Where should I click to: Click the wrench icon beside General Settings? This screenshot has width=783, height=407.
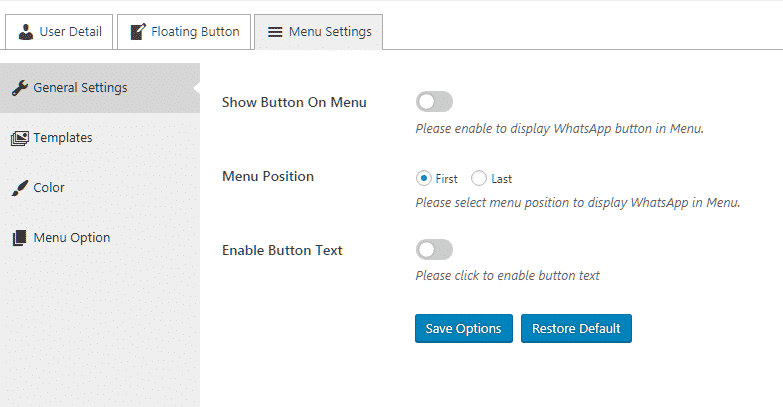19,88
